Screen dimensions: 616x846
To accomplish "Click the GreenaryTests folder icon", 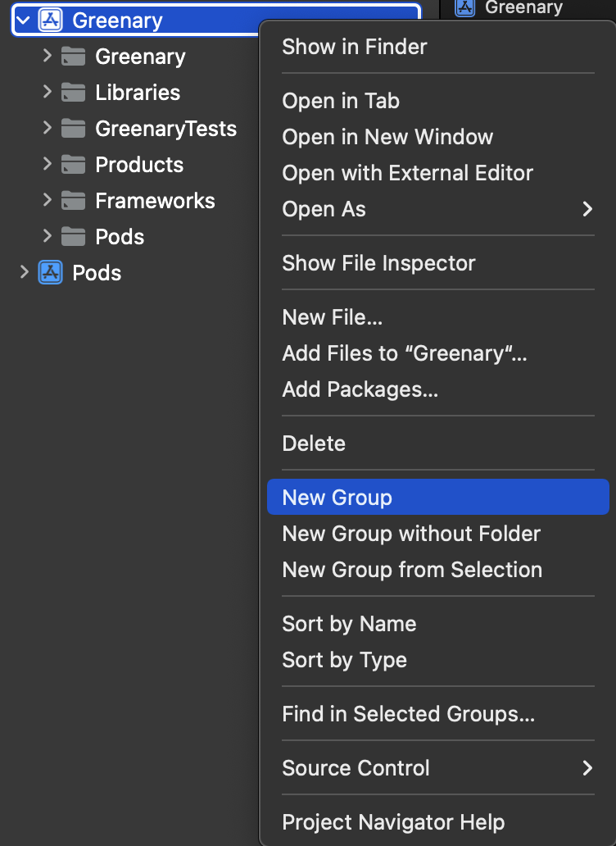I will coord(74,129).
